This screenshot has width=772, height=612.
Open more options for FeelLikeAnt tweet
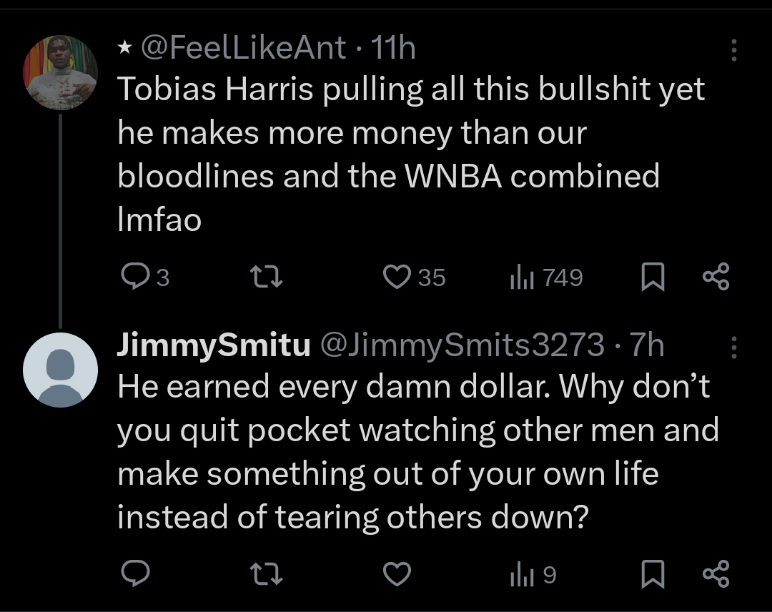tap(734, 50)
